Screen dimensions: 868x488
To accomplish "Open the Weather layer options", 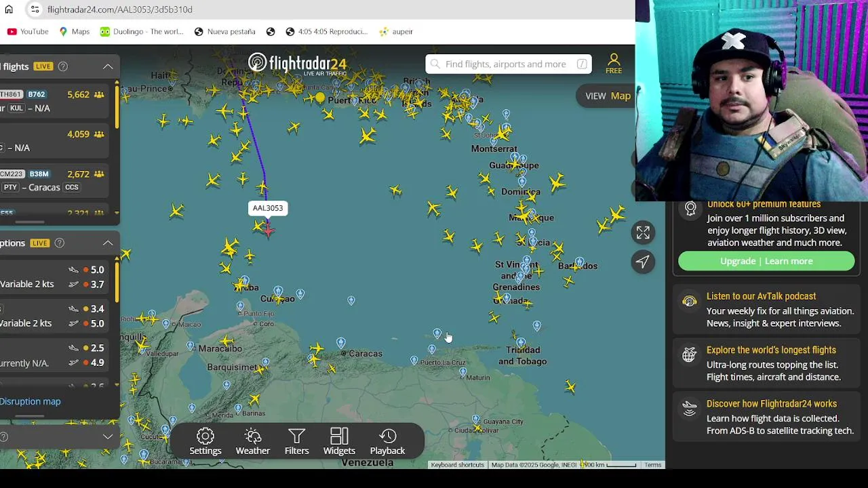I will pyautogui.click(x=253, y=442).
